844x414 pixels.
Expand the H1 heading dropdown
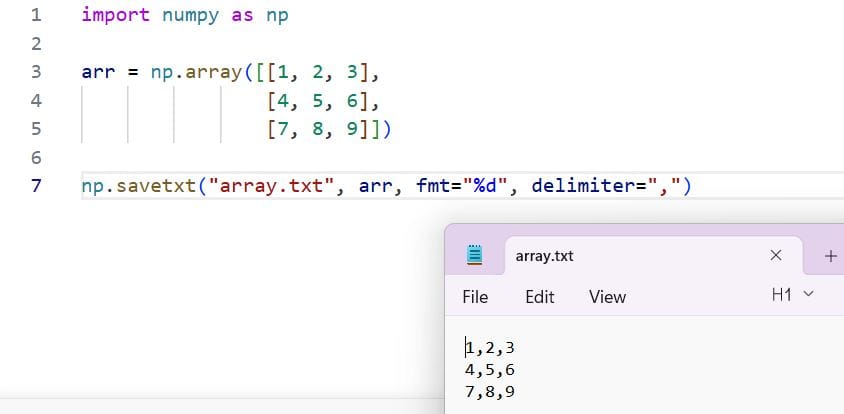tap(793, 294)
